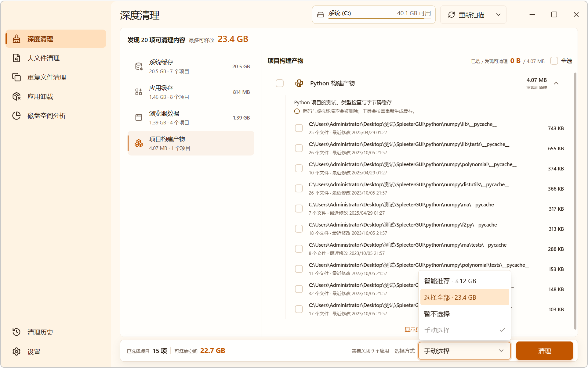Choose 选择全部 · 23.4 GB option
588x368 pixels.
465,297
